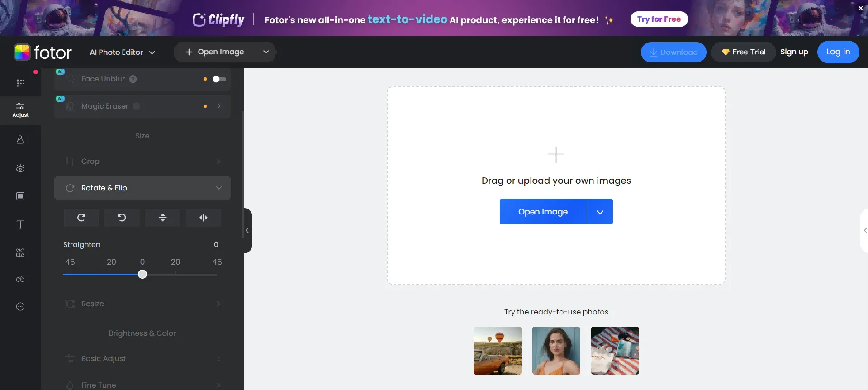Open the Frames icon in sidebar
868x390 pixels.
click(x=20, y=196)
